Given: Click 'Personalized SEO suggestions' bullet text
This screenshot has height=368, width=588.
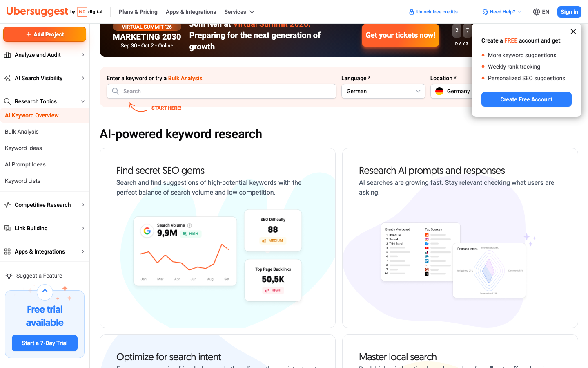Looking at the screenshot, I should [527, 78].
